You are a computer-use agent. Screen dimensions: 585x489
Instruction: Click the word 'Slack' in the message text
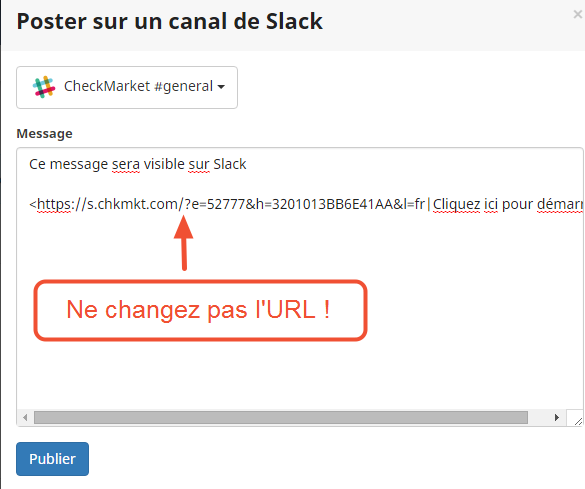point(229,164)
